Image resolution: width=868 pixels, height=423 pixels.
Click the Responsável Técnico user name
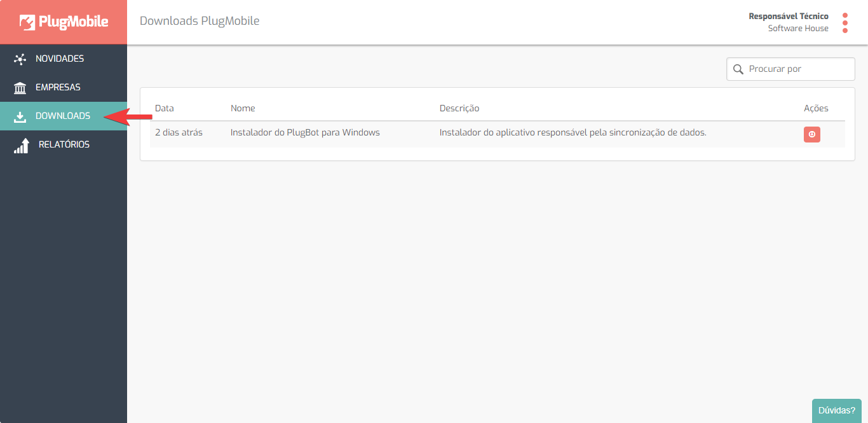pyautogui.click(x=789, y=16)
